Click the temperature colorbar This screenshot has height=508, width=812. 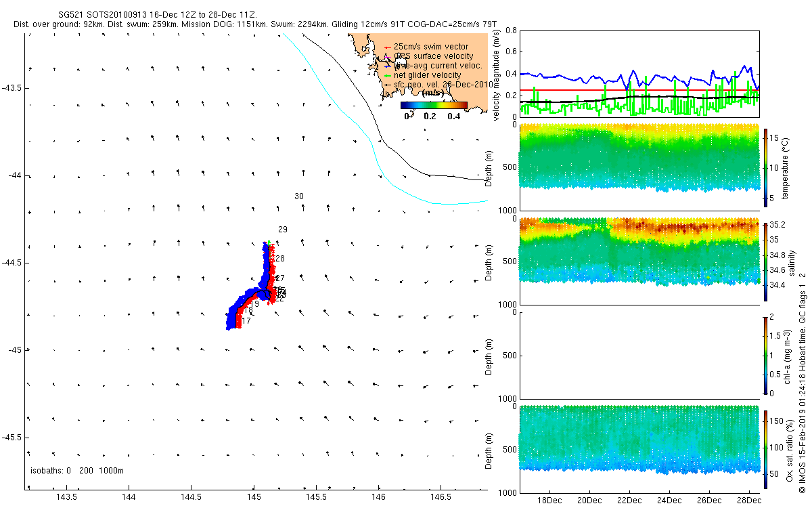[x=765, y=167]
